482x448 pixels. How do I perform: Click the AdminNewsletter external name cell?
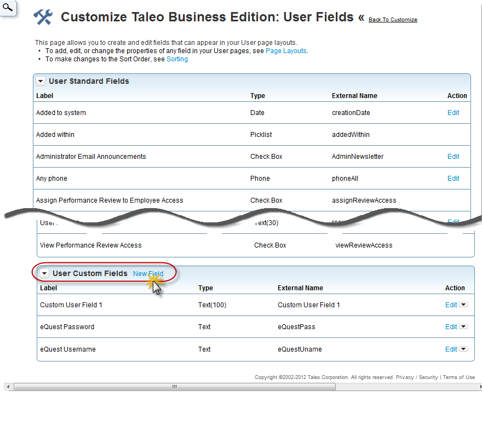[358, 157]
